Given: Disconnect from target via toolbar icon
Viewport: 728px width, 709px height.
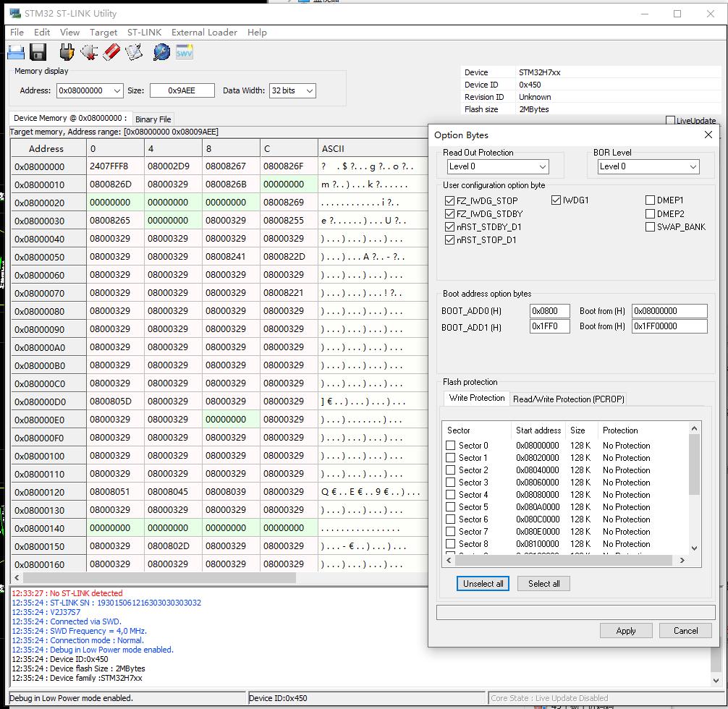Looking at the screenshot, I should click(89, 52).
